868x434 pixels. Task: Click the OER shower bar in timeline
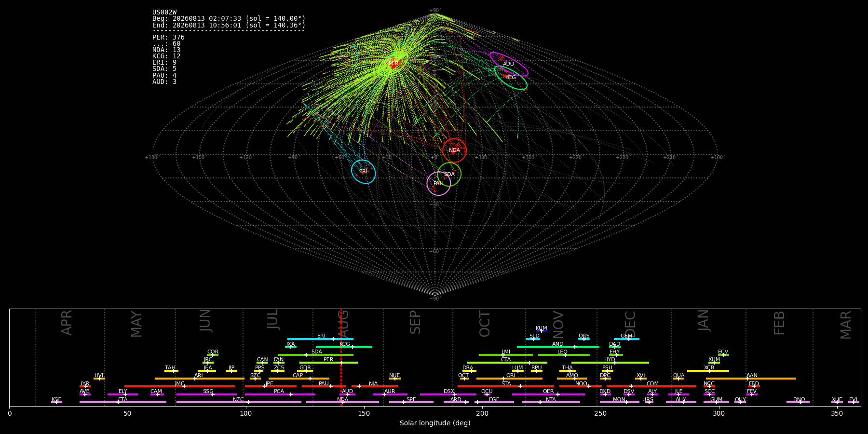point(548,394)
